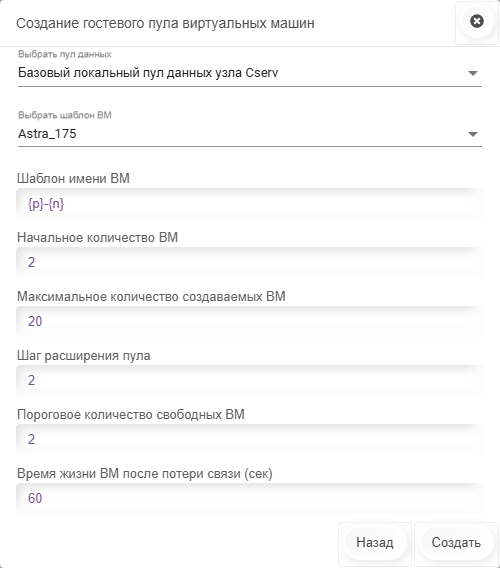Click the 'Начальное количество ВМ' label text
The image size is (500, 568).
tap(97, 238)
